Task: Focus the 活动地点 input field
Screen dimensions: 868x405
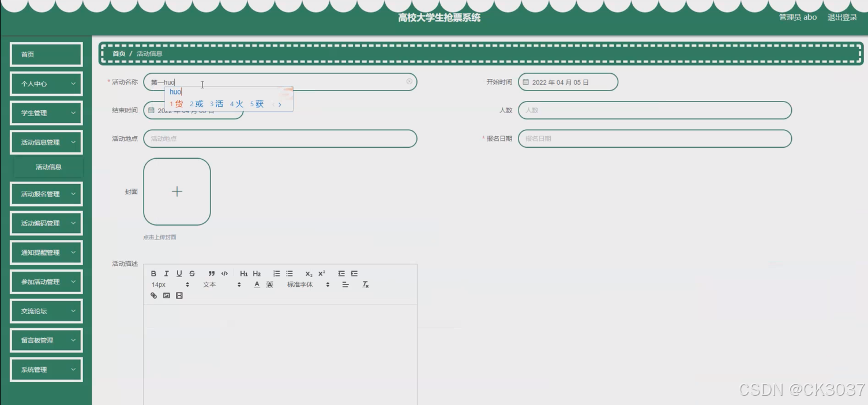Action: tap(280, 138)
